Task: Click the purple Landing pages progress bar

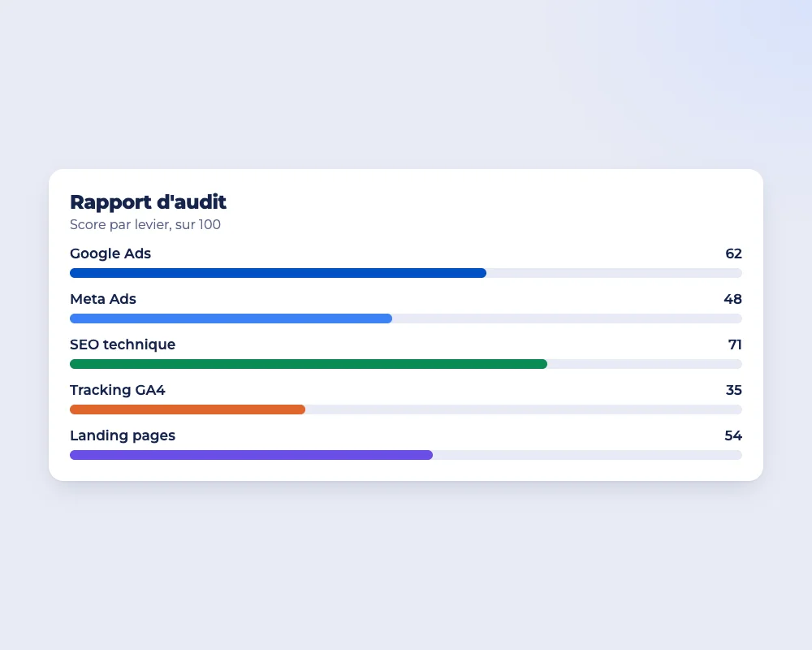Action: point(251,456)
